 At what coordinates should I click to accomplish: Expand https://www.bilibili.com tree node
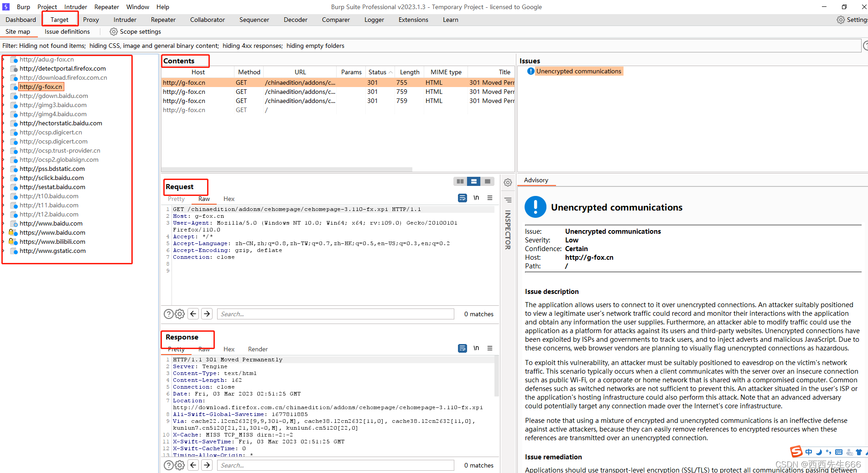click(4, 242)
